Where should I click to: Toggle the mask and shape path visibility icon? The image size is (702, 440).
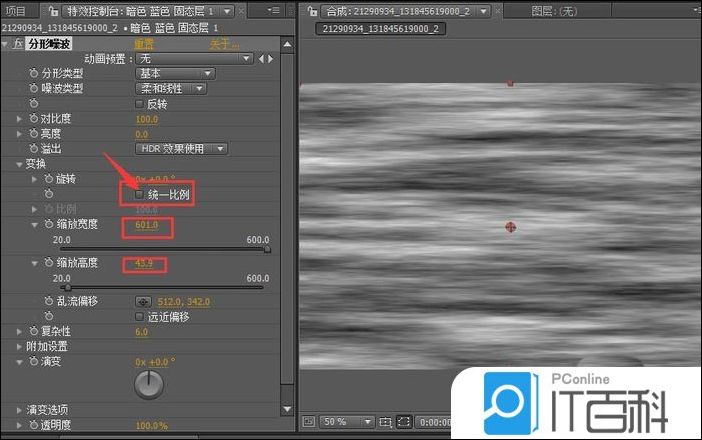[x=404, y=422]
